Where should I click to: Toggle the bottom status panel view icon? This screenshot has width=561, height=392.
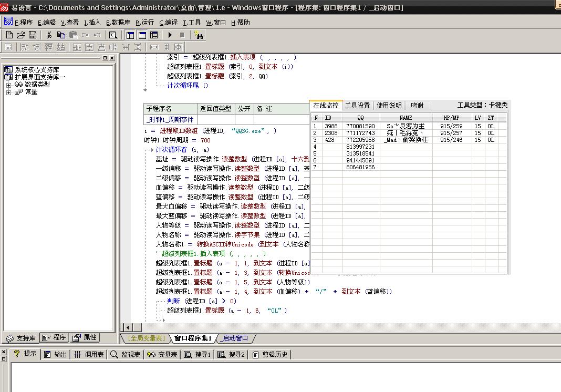click(x=142, y=35)
